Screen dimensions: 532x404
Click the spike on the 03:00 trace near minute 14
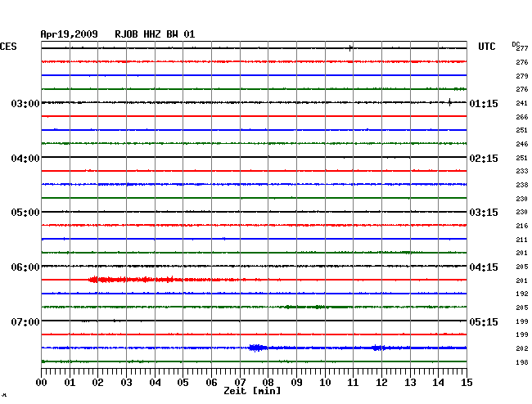(449, 102)
